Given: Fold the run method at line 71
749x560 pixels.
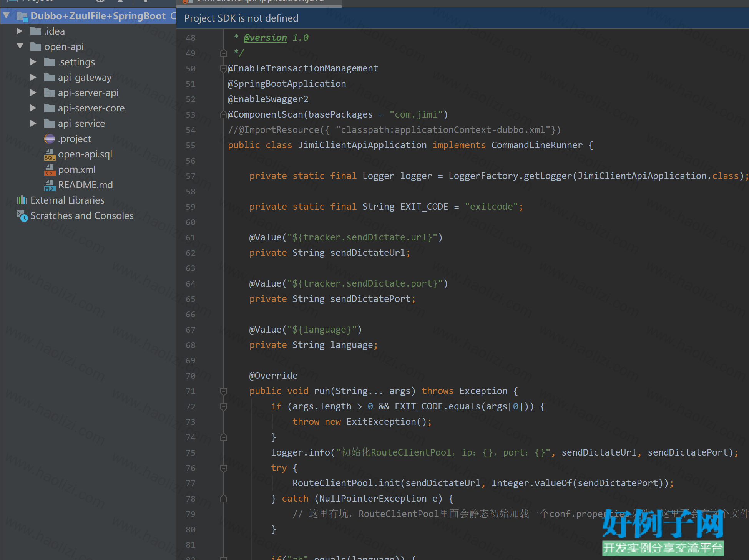Looking at the screenshot, I should pos(224,391).
